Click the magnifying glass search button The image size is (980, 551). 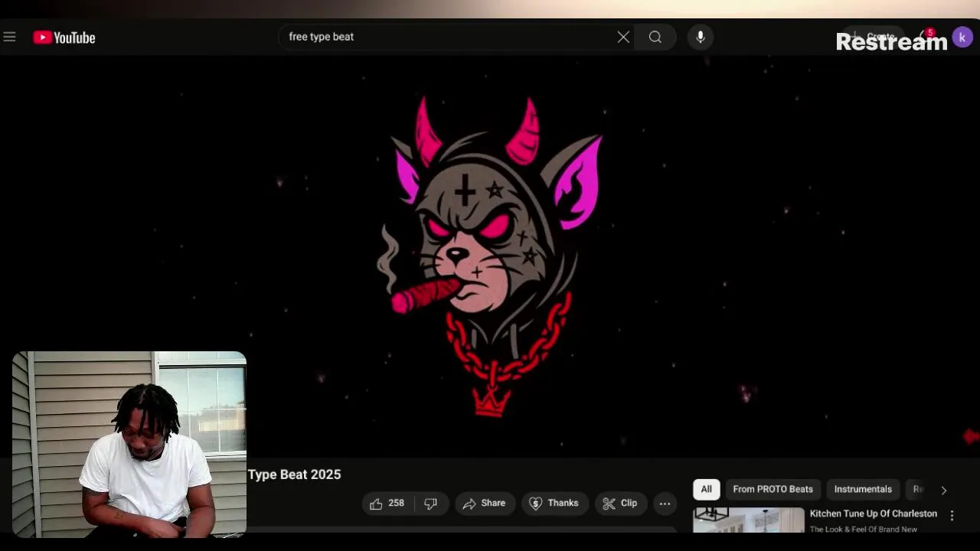(655, 37)
